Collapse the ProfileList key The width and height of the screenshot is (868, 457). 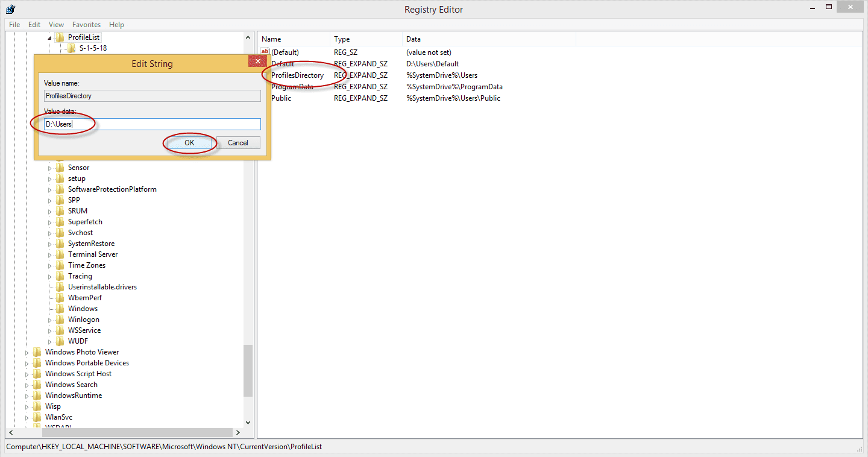(49, 37)
